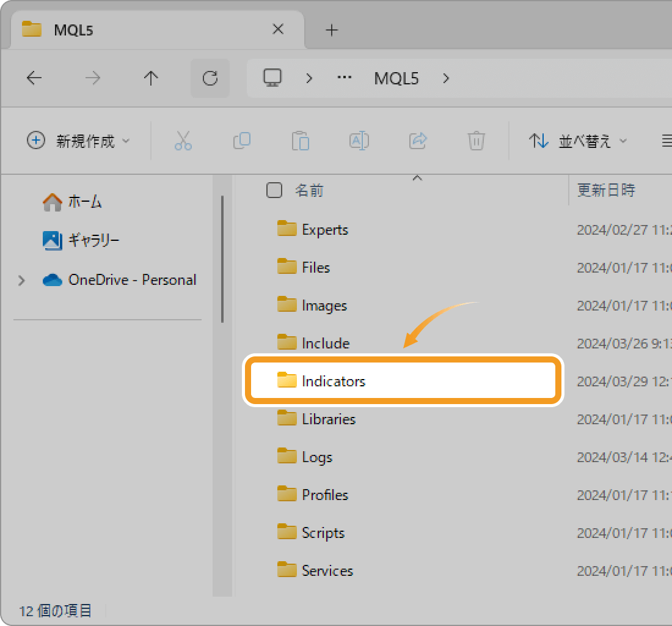Select the Include folder
672x626 pixels.
[x=313, y=343]
